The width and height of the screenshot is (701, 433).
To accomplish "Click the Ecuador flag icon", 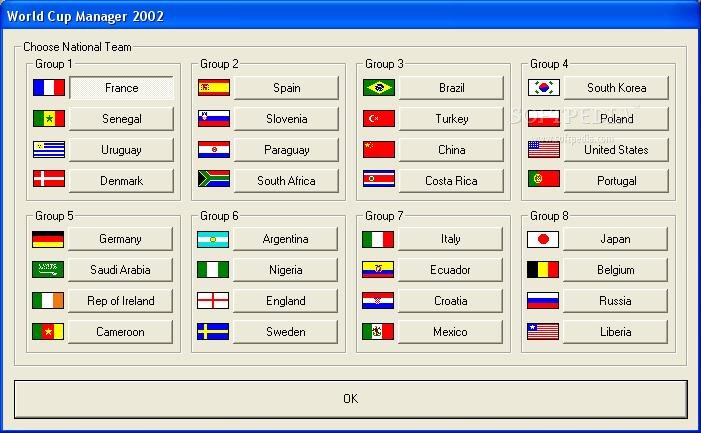I will (378, 269).
